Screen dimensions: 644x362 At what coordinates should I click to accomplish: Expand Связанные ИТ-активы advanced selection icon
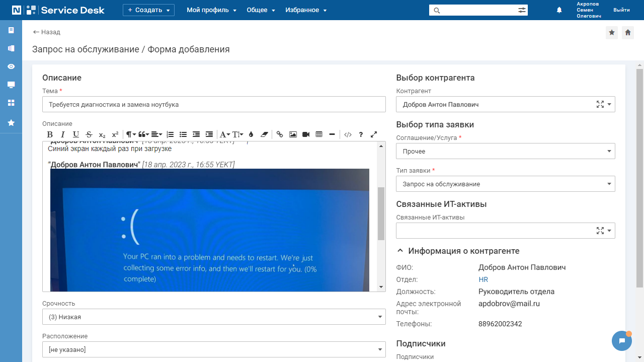600,231
